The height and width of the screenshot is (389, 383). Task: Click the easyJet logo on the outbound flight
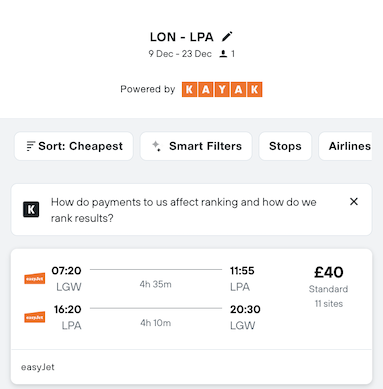(35, 278)
